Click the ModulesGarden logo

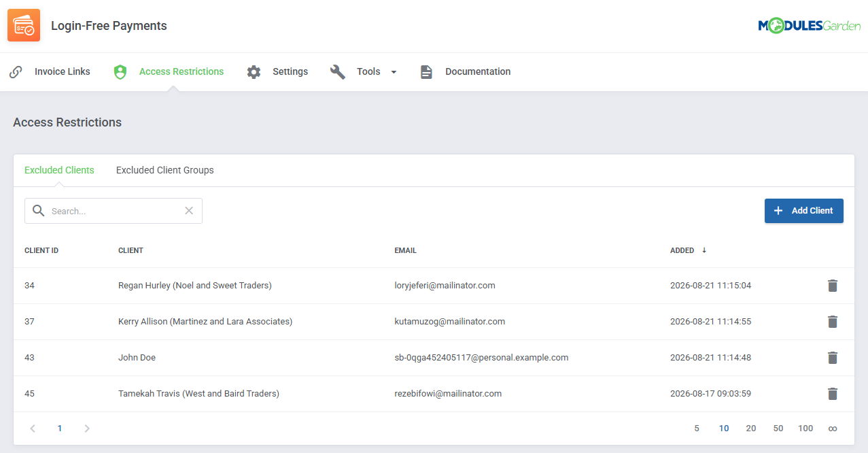(x=810, y=26)
